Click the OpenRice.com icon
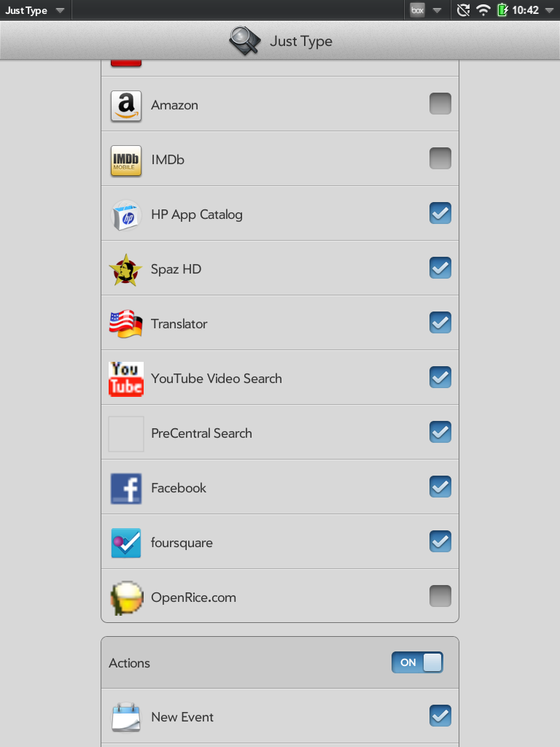The image size is (560, 747). tap(126, 598)
